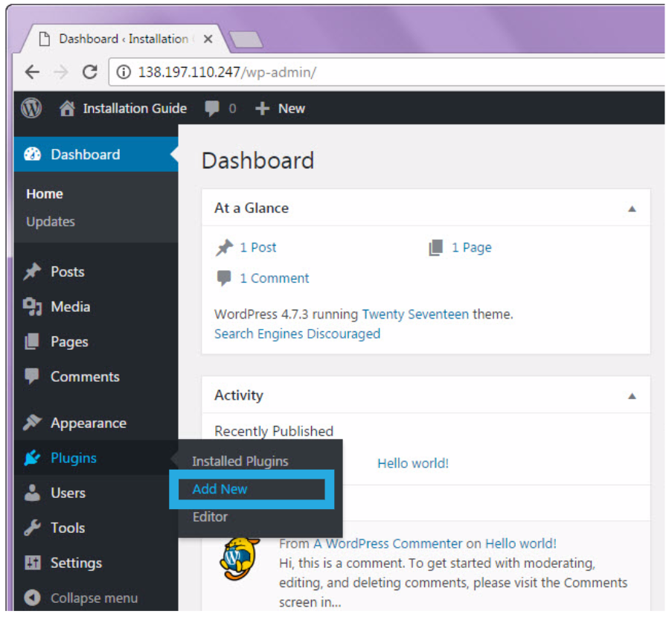Click the home icon beside Installation Guide
The width and height of the screenshot is (672, 617).
pyautogui.click(x=67, y=109)
